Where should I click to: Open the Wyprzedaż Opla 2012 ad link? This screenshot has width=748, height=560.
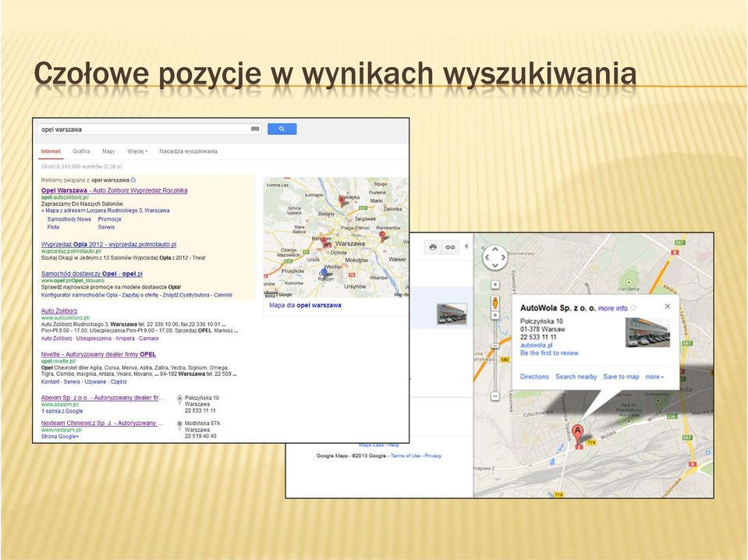pyautogui.click(x=108, y=244)
